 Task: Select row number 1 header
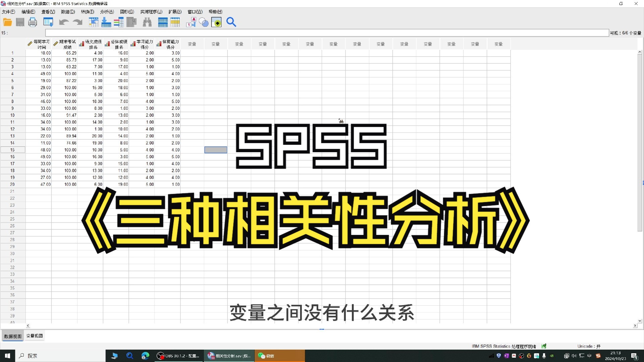[12, 53]
